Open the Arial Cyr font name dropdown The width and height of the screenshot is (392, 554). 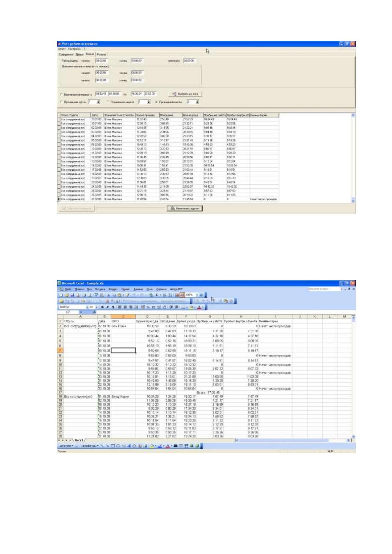pyautogui.click(x=88, y=307)
